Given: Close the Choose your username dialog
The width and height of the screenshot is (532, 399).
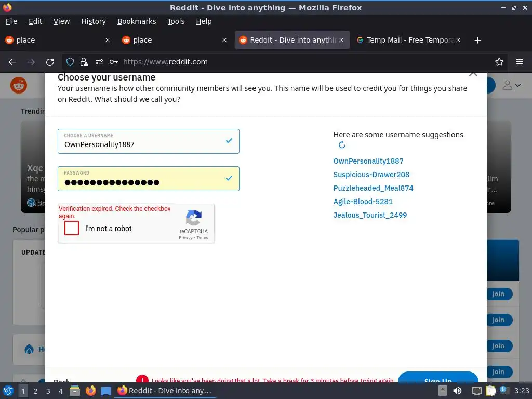Looking at the screenshot, I should click(x=473, y=74).
